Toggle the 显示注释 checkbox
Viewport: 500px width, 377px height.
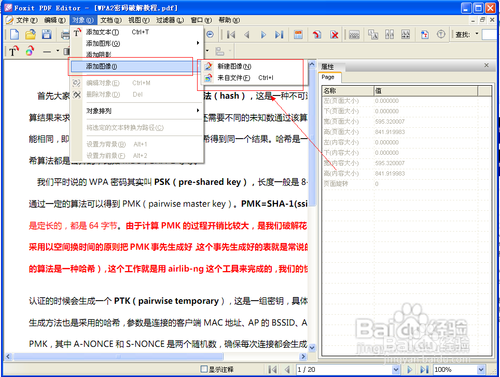(x=204, y=369)
